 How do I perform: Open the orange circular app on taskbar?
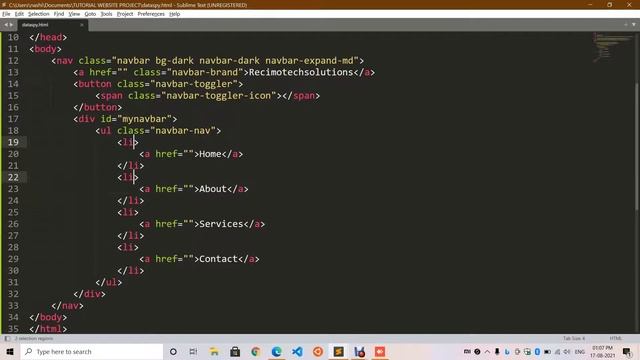[x=318, y=351]
